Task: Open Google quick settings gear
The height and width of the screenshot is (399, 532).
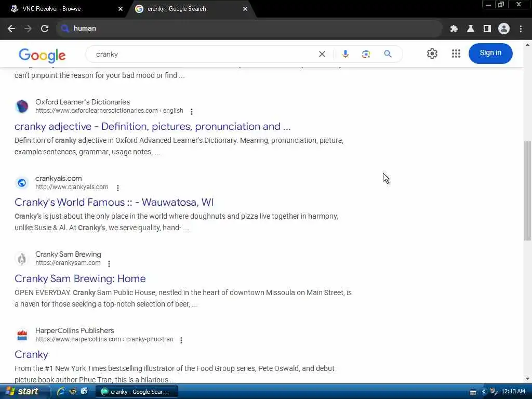Action: (432, 54)
